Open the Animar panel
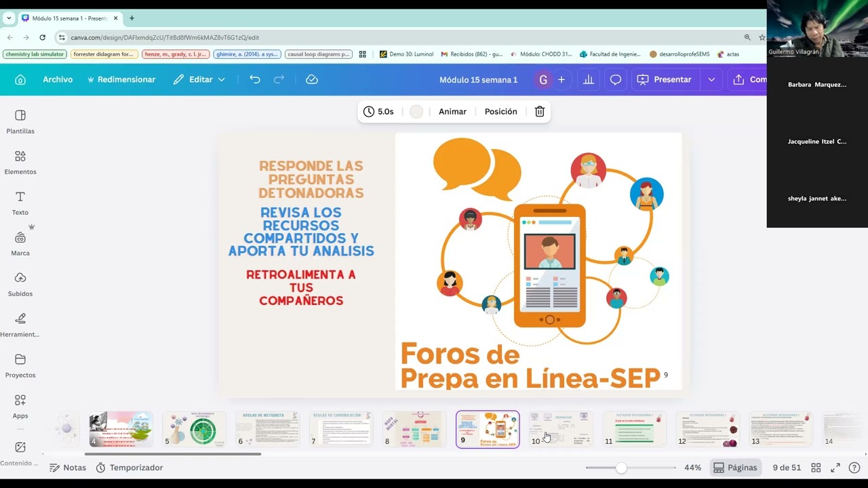This screenshot has width=868, height=488. coord(452,112)
